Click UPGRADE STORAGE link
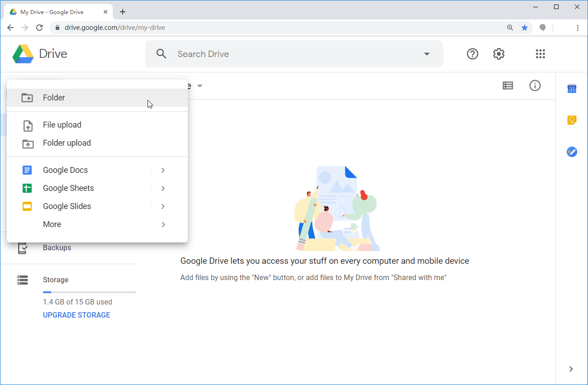This screenshot has height=385, width=588. pos(76,315)
